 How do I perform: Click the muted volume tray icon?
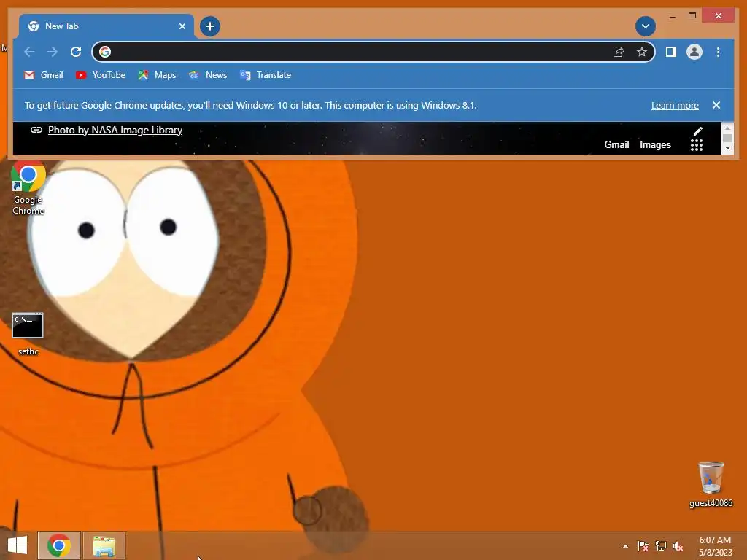point(678,546)
